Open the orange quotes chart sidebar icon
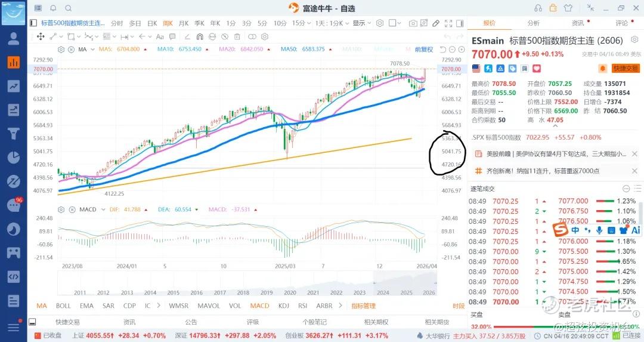 (x=14, y=62)
